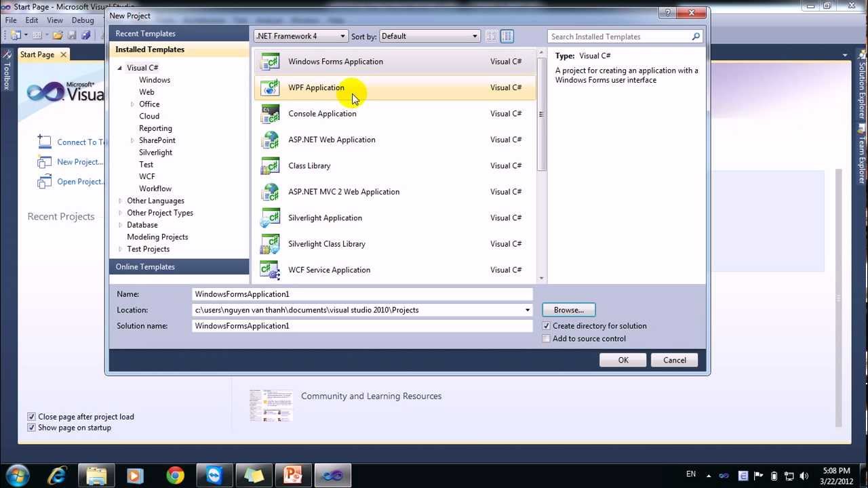
Task: Switch templates to small icons view
Action: pyautogui.click(x=492, y=36)
